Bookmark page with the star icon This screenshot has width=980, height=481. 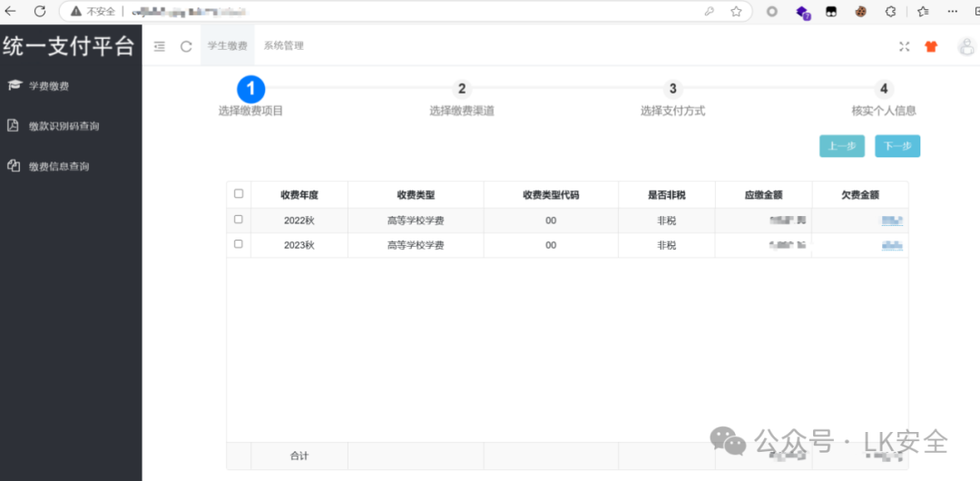click(x=736, y=11)
